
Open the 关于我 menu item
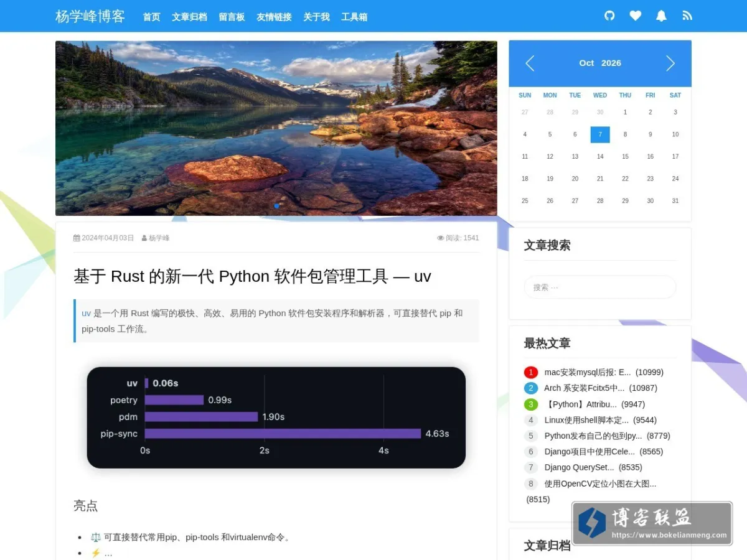point(316,17)
